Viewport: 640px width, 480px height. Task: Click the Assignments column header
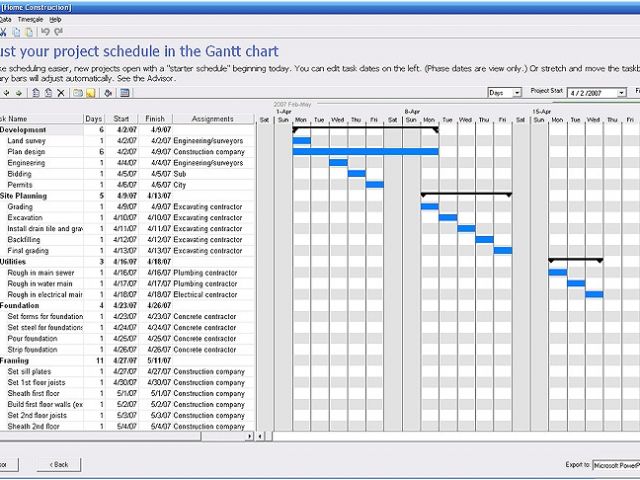(212, 119)
